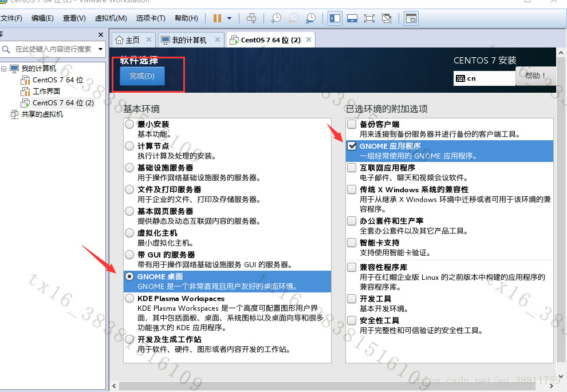Check the 互联网应用程序 checkbox
The width and height of the screenshot is (567, 392).
click(x=352, y=168)
